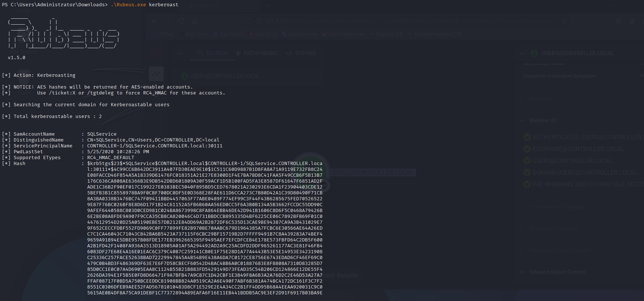Open the Kali Tools bookmark

coord(228,34)
